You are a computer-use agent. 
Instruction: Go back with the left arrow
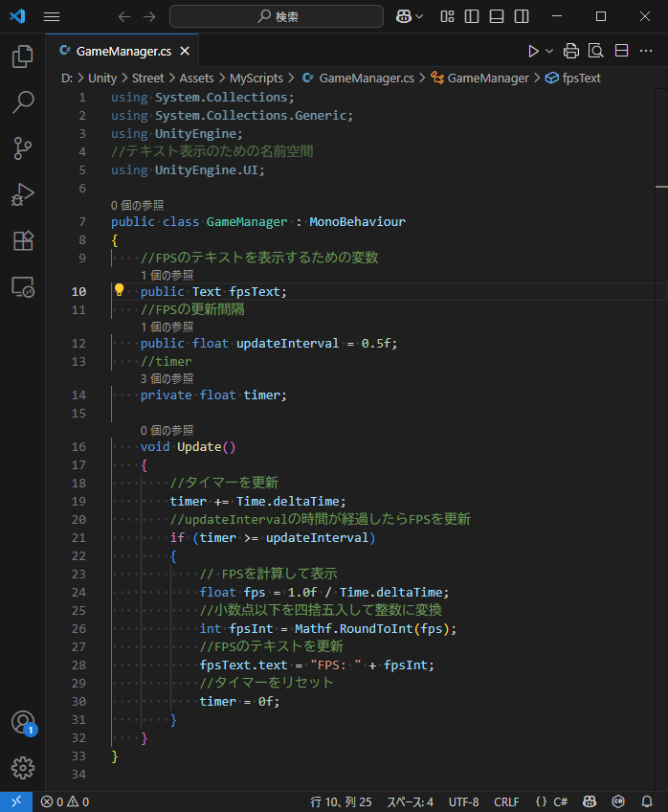click(124, 16)
